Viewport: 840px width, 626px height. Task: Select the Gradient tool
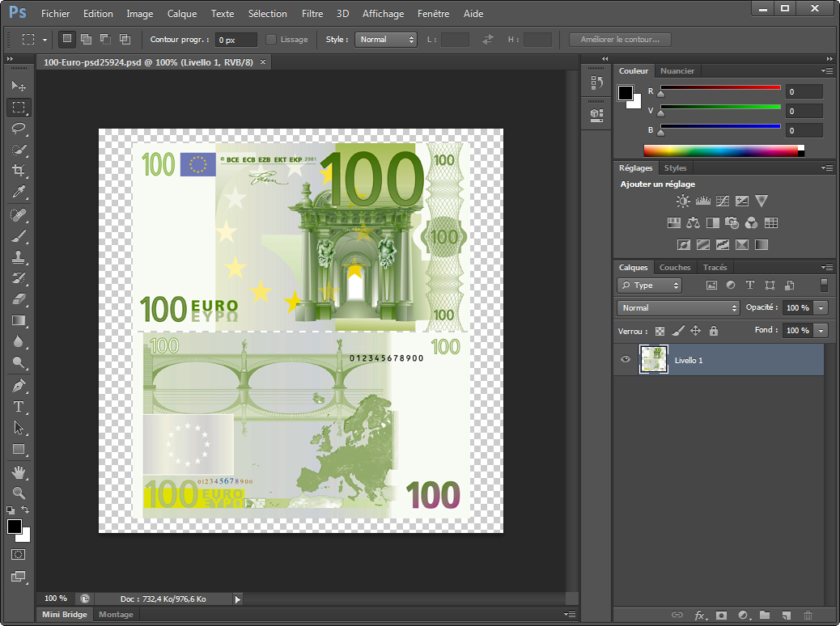coord(19,321)
